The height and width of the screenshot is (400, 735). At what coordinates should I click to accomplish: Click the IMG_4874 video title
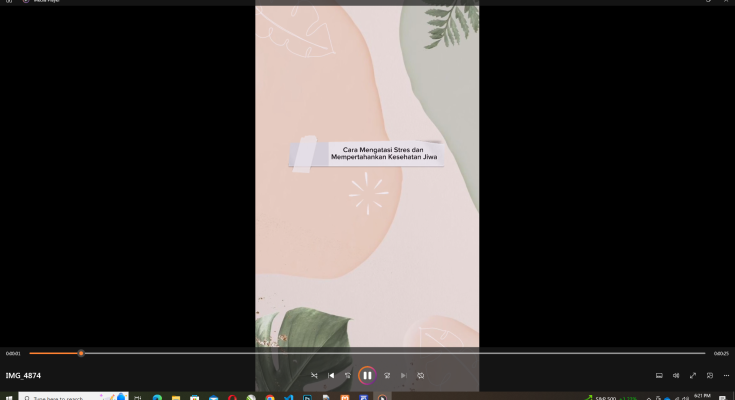(23, 376)
